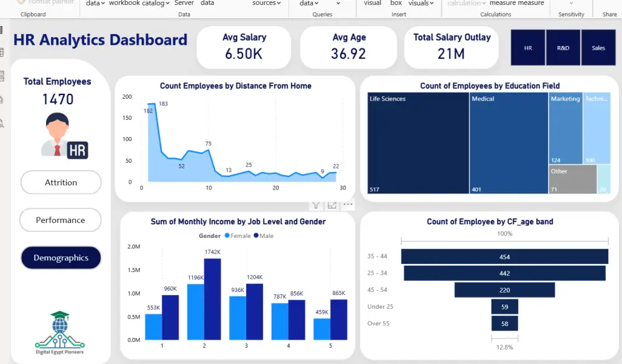Click the Avg Salary card value 6.50K
The height and width of the screenshot is (364, 622).
(244, 53)
